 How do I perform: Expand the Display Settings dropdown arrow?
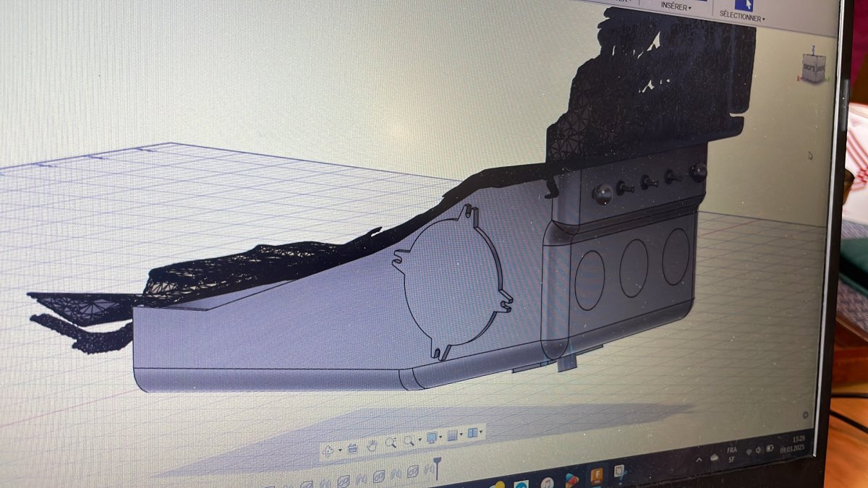point(441,437)
